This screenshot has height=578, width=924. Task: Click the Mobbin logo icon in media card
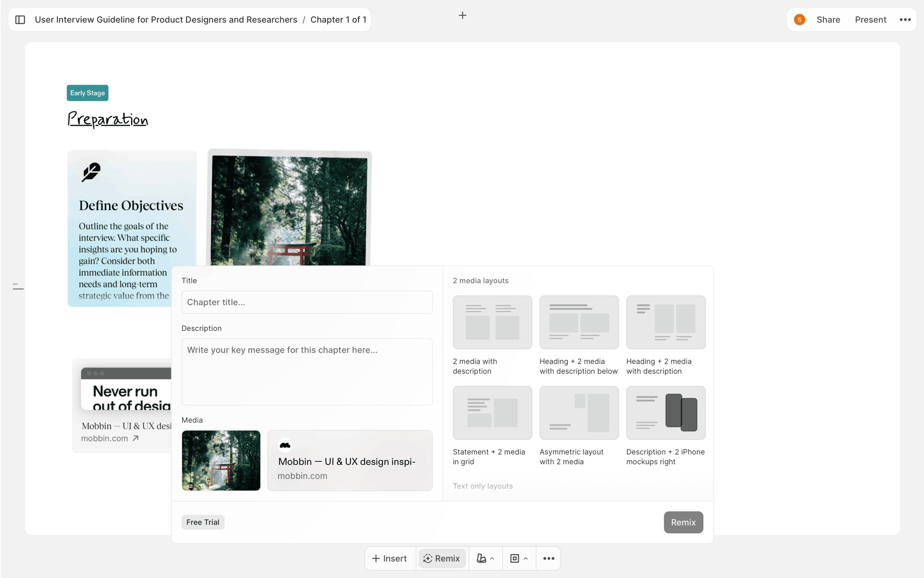285,445
